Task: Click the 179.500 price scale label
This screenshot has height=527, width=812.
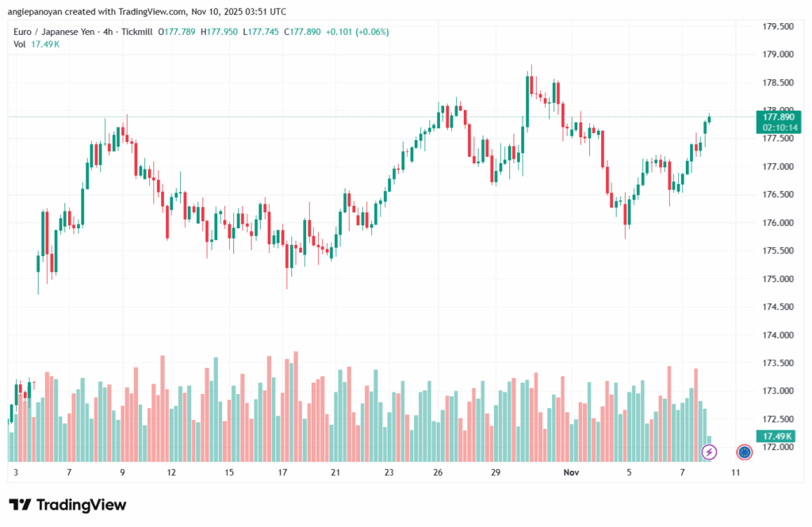Action: pos(778,26)
